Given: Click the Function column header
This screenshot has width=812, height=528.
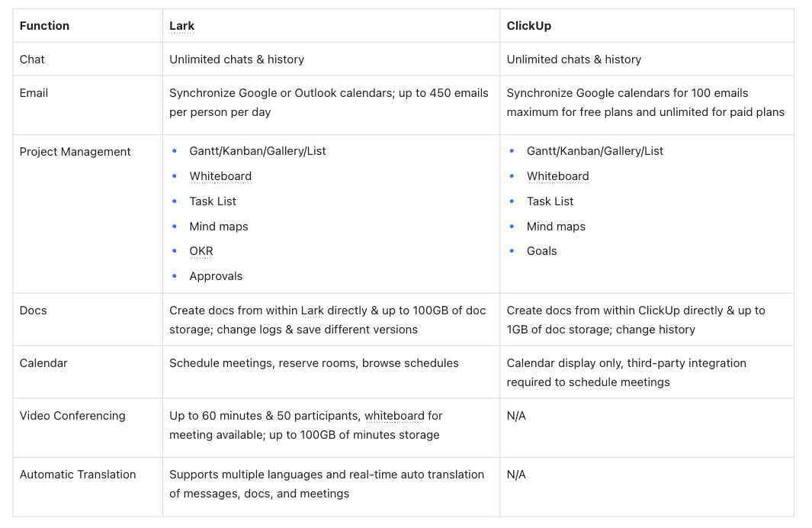Looking at the screenshot, I should click(x=44, y=26).
